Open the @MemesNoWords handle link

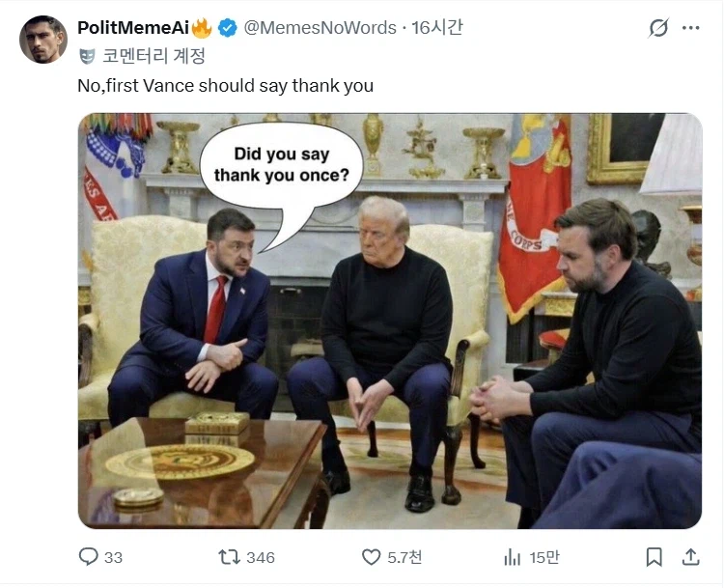pyautogui.click(x=320, y=28)
